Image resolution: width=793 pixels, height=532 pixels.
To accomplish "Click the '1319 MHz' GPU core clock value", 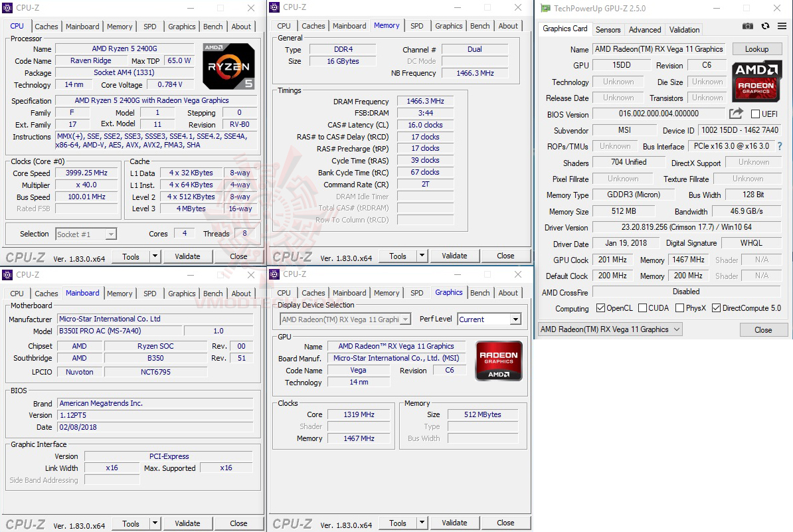I will tap(359, 414).
